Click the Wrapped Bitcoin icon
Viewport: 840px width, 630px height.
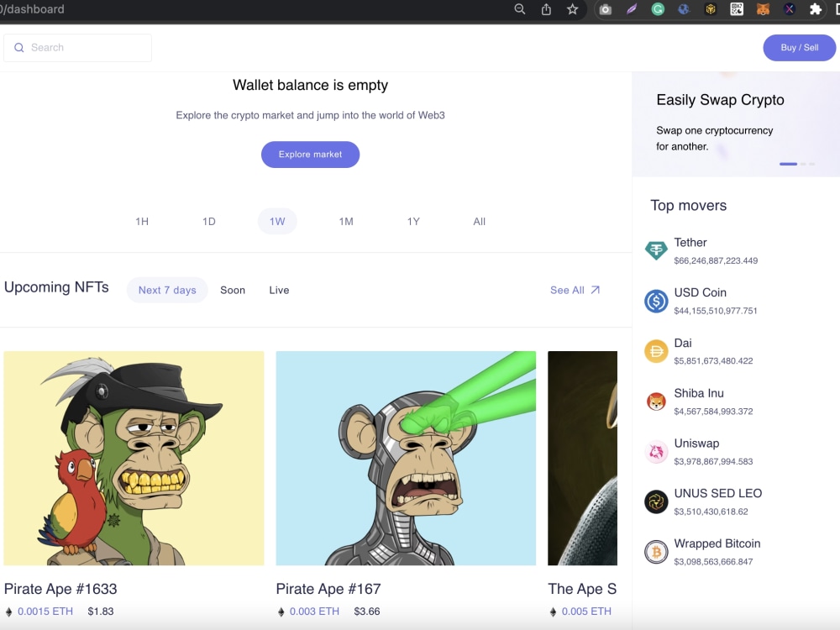pos(656,552)
